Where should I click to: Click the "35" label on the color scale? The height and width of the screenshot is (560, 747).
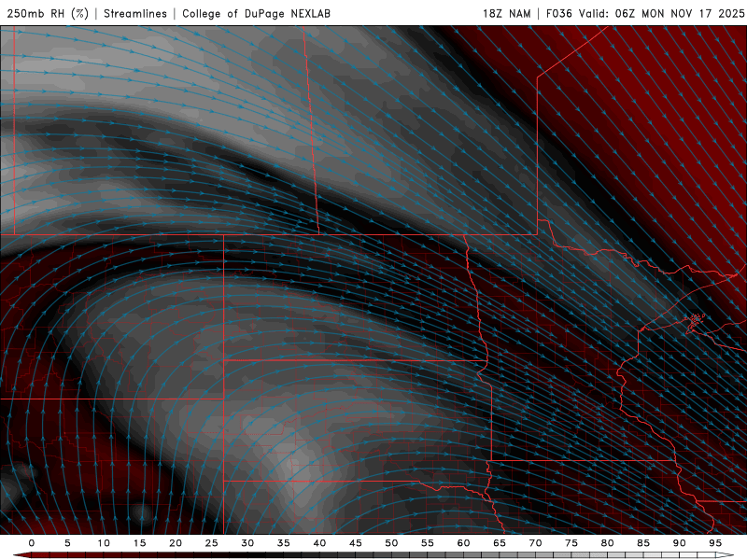(x=284, y=543)
